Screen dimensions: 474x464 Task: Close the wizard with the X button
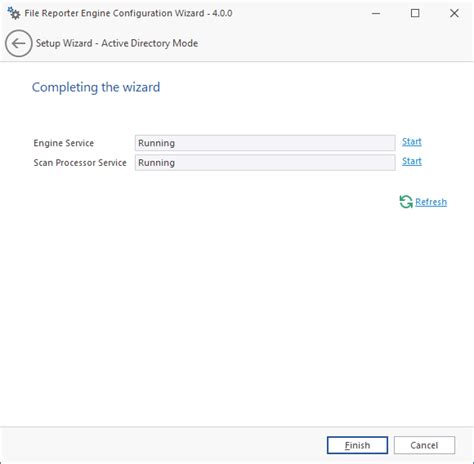tap(454, 13)
